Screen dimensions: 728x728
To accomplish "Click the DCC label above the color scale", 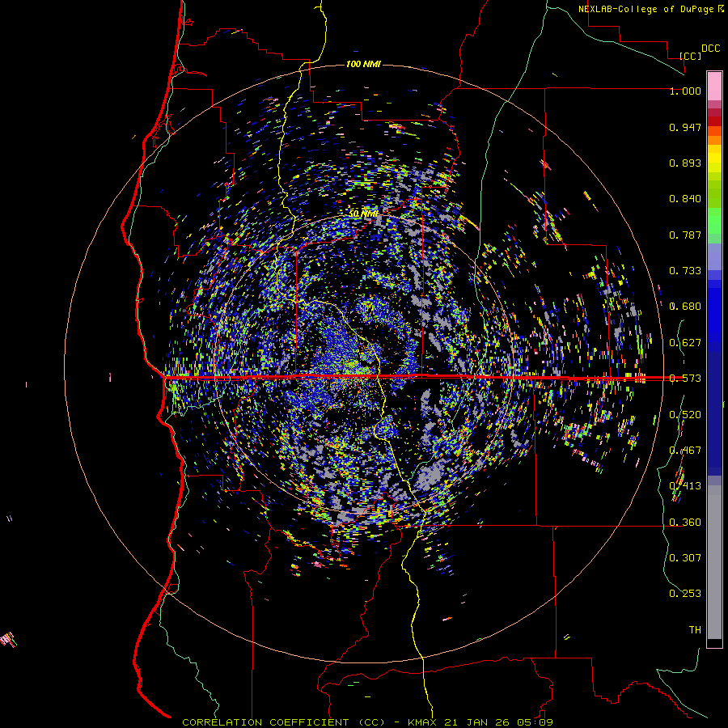I will 710,49.
